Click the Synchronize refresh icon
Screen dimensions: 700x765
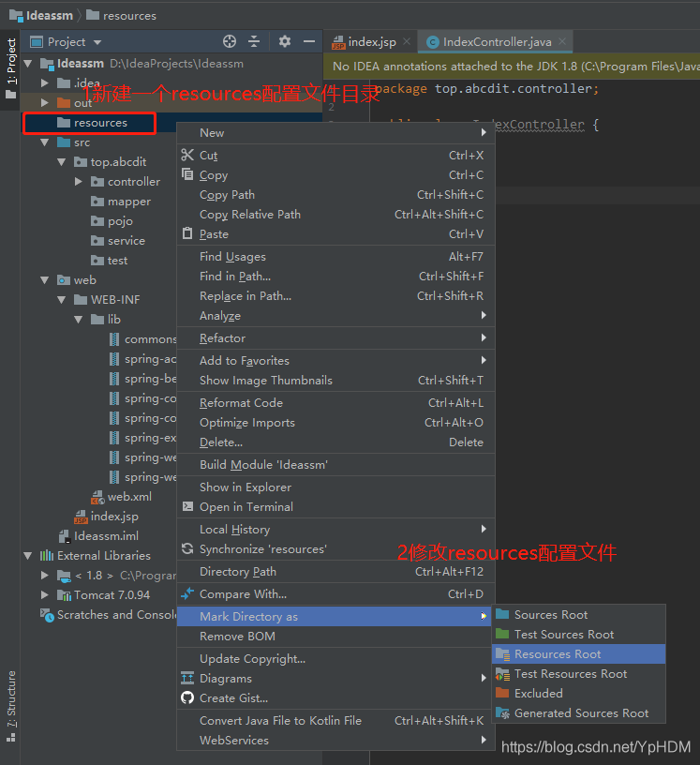pyautogui.click(x=187, y=548)
